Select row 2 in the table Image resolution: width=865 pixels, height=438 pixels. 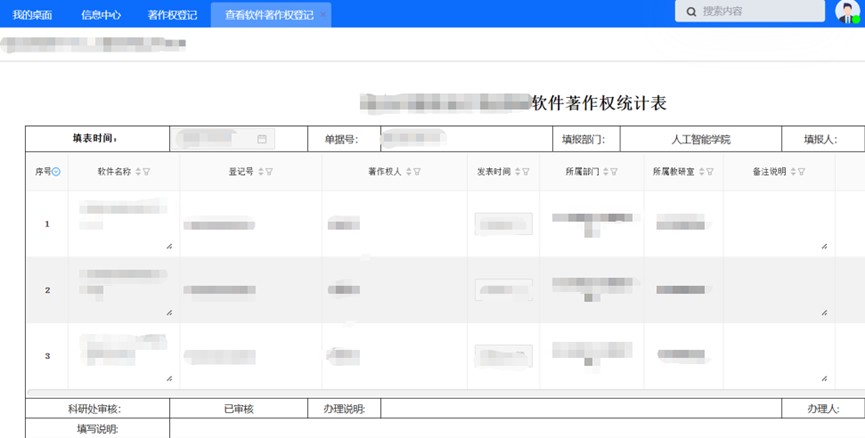(47, 290)
